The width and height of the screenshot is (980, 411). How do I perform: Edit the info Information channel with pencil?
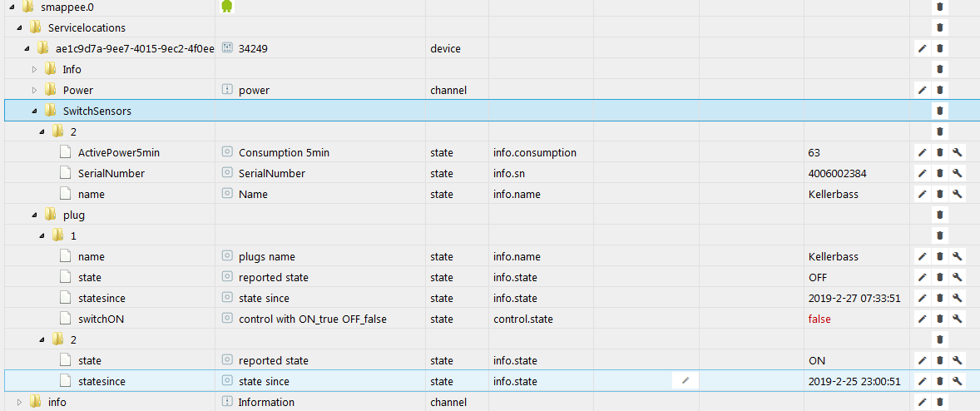click(922, 402)
